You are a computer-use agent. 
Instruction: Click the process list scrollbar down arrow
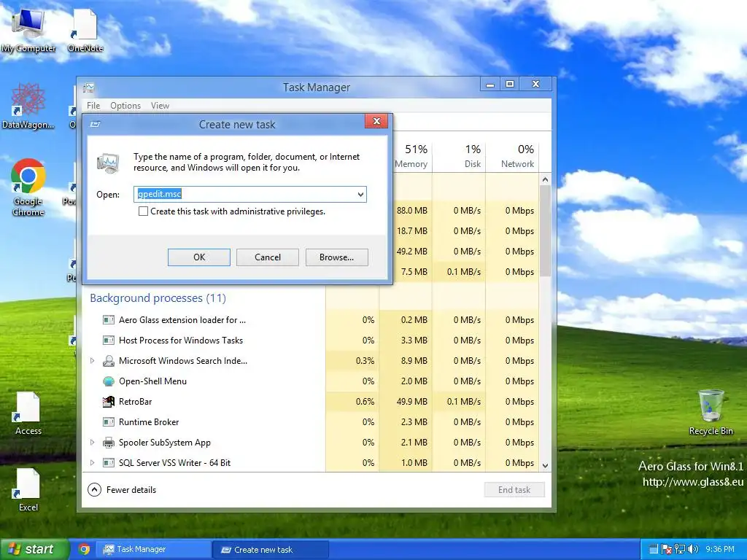(545, 466)
